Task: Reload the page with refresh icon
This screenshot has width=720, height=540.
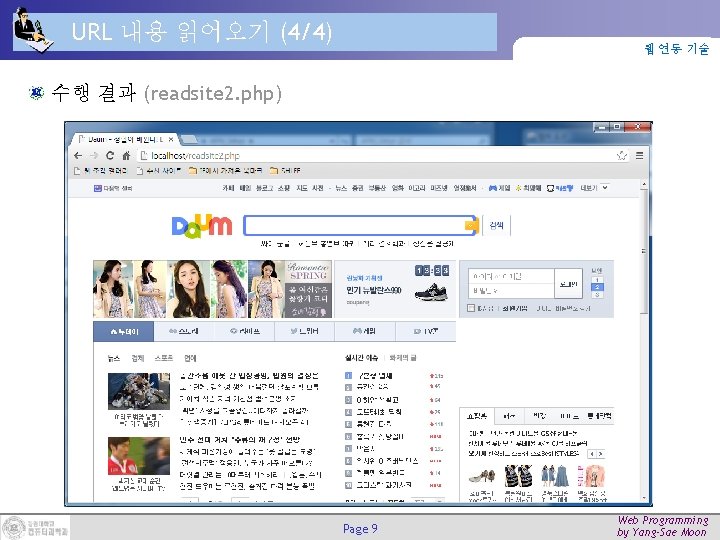Action: tap(110, 156)
